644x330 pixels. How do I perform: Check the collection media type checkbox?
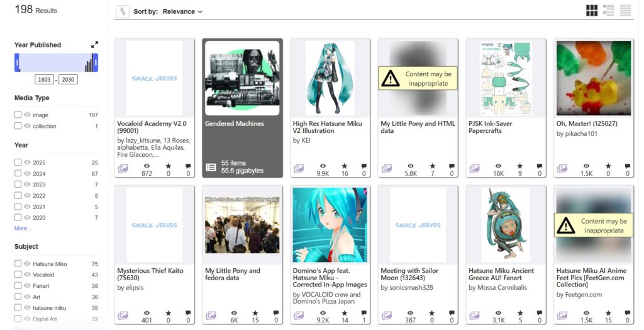pos(18,126)
